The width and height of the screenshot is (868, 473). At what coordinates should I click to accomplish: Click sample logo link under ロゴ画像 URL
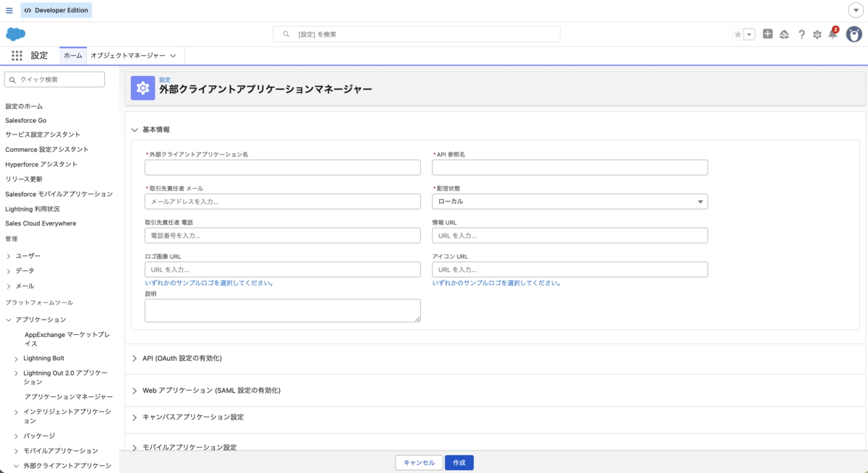tap(209, 283)
